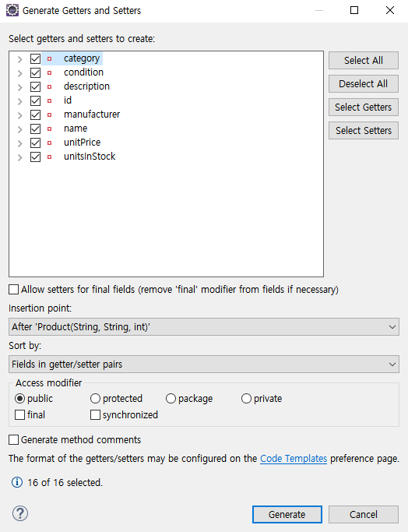Click the red field icon beside category
Viewport: 408px width, 532px height.
pos(50,58)
